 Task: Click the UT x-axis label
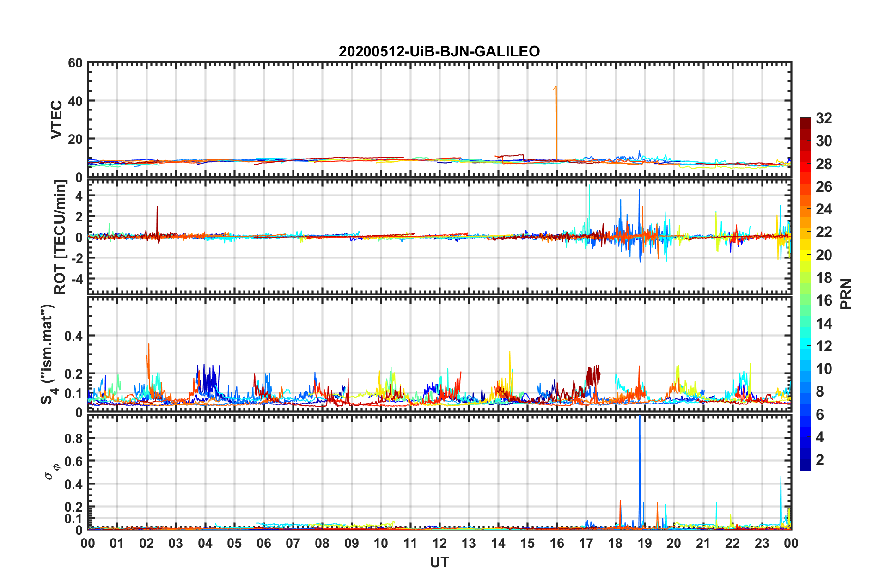click(439, 562)
